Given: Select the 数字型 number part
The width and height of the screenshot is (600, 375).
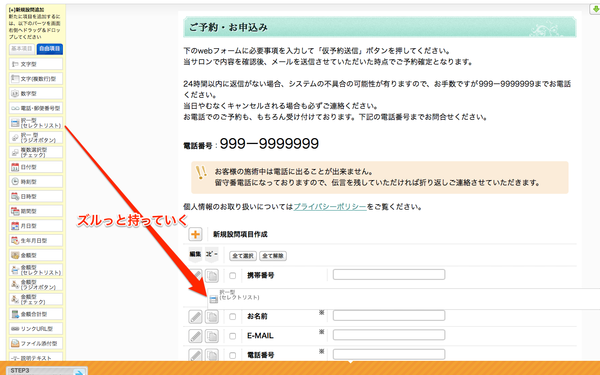Looking at the screenshot, I should (36, 93).
